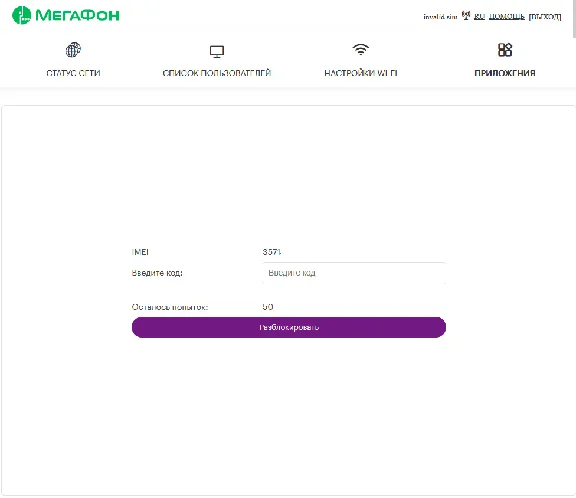The image size is (576, 498).
Task: Select the СТАТУС СЕТИ tab label
Action: pyautogui.click(x=73, y=73)
